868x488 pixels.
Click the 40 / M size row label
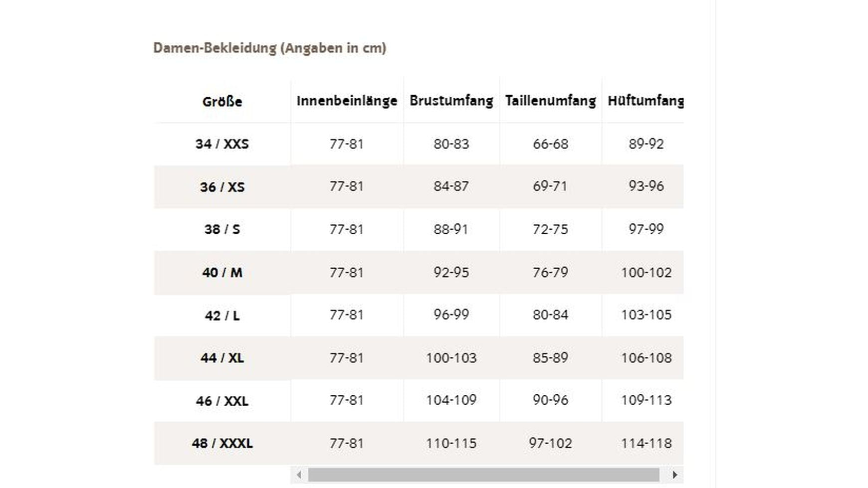(x=222, y=273)
